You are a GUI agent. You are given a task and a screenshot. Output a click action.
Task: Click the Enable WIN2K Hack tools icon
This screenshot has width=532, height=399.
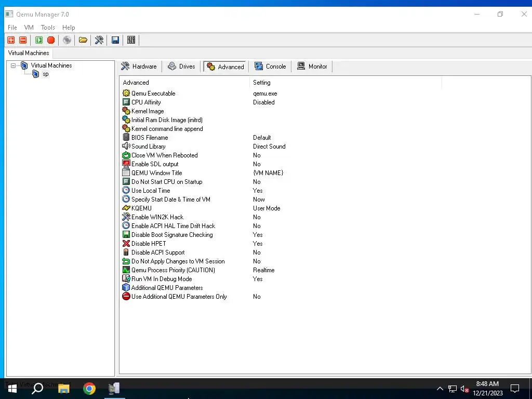[x=126, y=217]
